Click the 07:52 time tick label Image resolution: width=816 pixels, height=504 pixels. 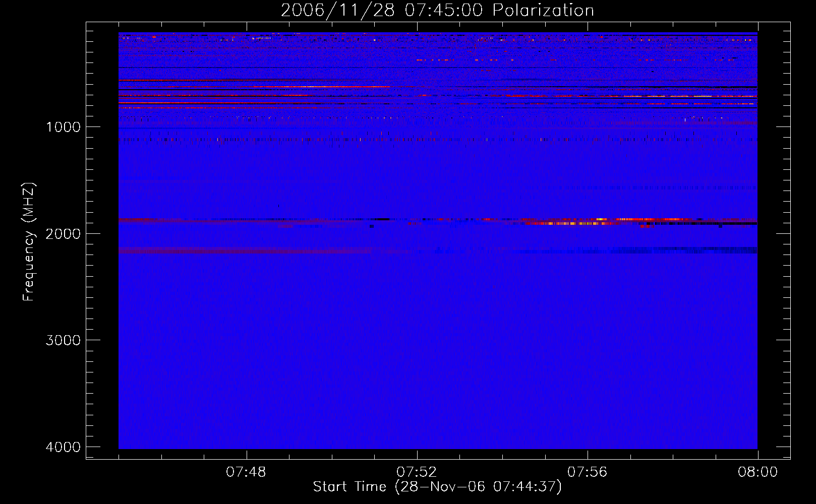[417, 472]
